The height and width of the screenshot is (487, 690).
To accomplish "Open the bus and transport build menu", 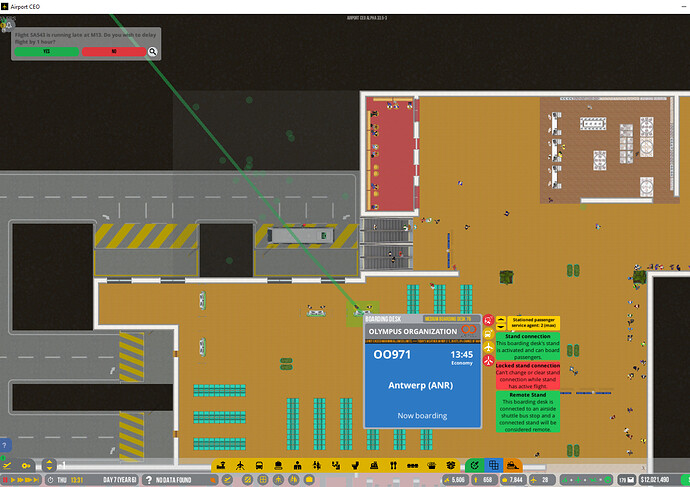I will 259,465.
